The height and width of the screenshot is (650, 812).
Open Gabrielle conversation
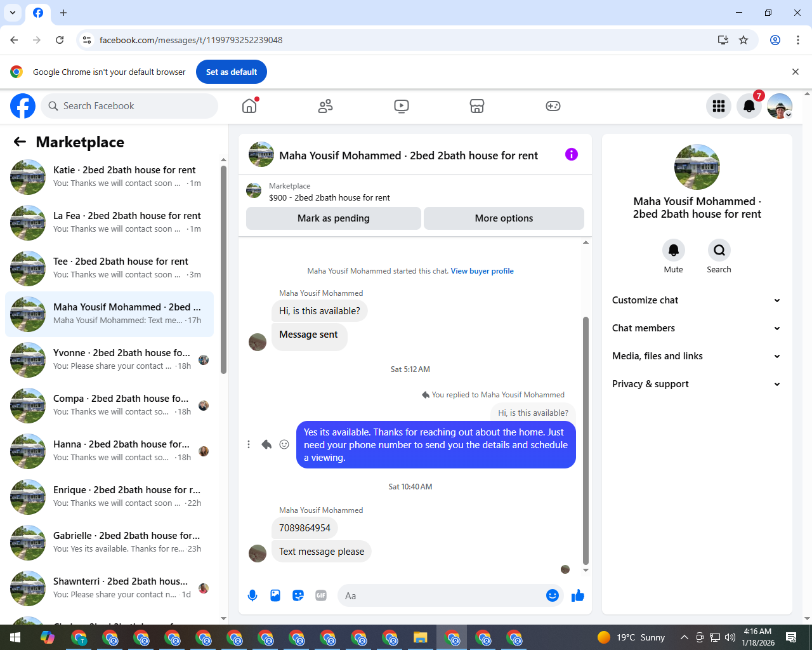pyautogui.click(x=109, y=543)
